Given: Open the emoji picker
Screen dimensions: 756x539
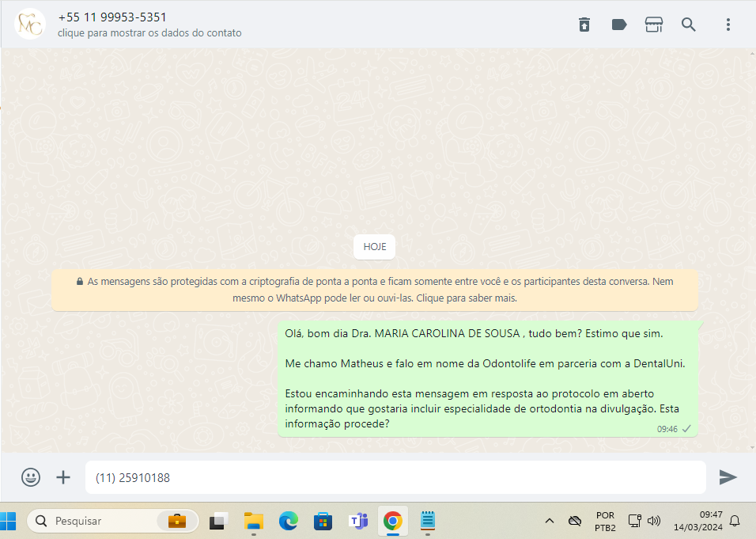Looking at the screenshot, I should coord(31,477).
